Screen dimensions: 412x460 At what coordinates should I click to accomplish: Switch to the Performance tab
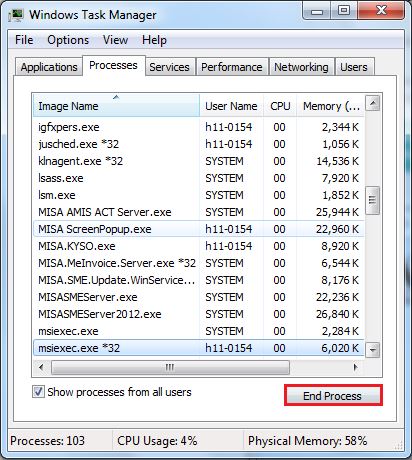[232, 67]
